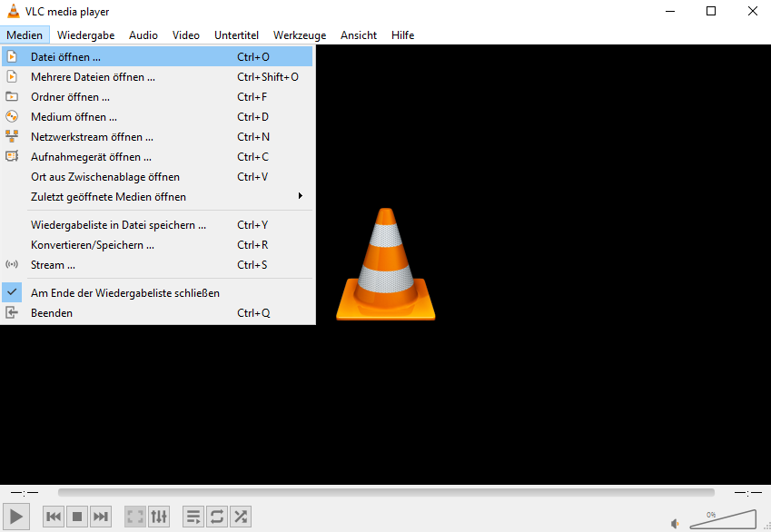
Task: Open the extended settings equalizer panel
Action: [x=158, y=517]
